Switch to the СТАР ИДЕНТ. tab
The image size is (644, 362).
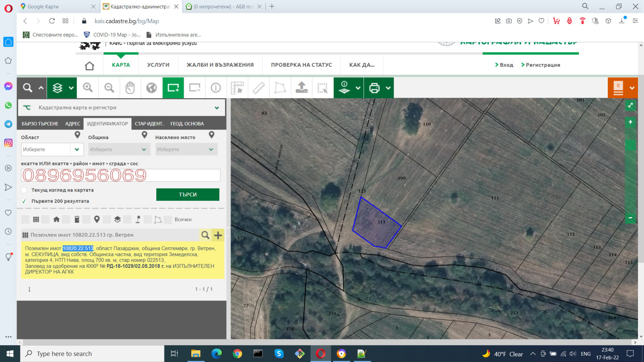149,124
